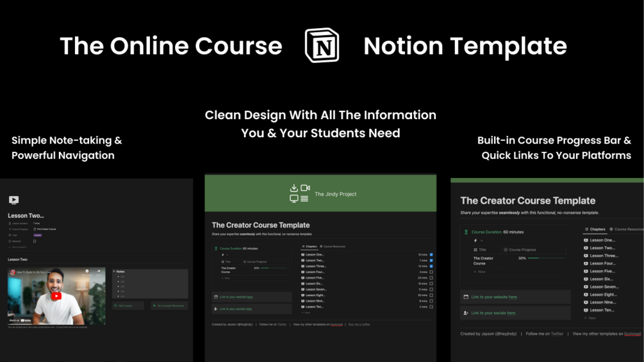This screenshot has width=644, height=362.
Task: Click the Lesson Five icon in the right page
Action: point(586,271)
